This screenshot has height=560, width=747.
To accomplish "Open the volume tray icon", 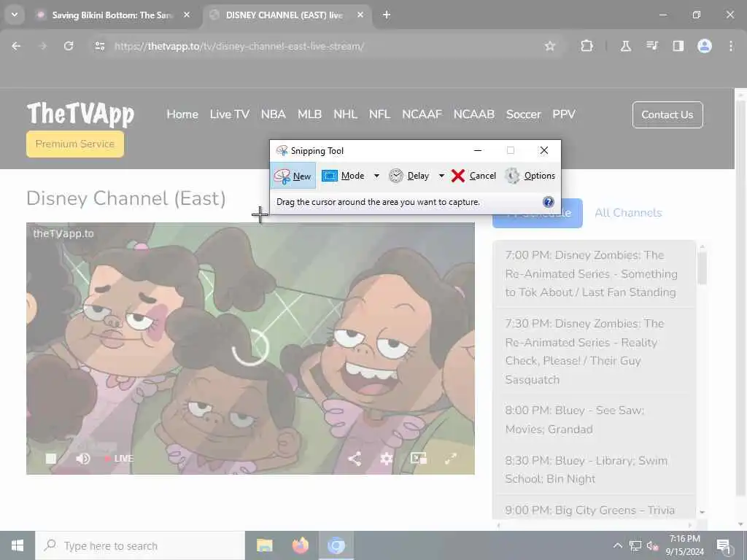I will 653,545.
